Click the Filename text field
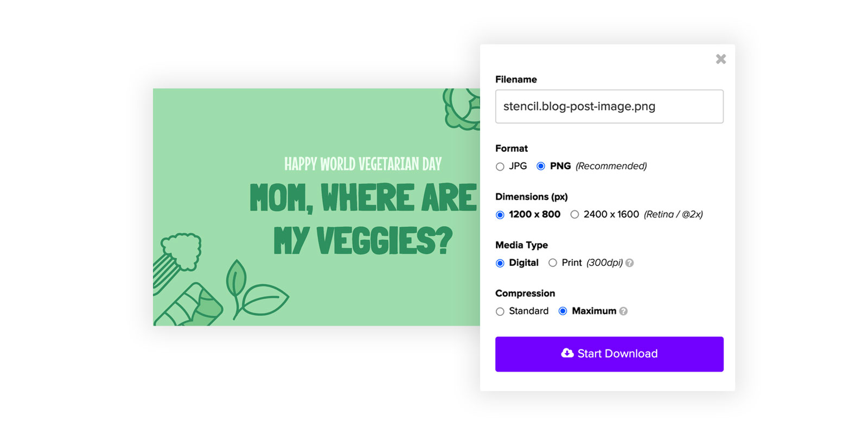 coord(609,106)
